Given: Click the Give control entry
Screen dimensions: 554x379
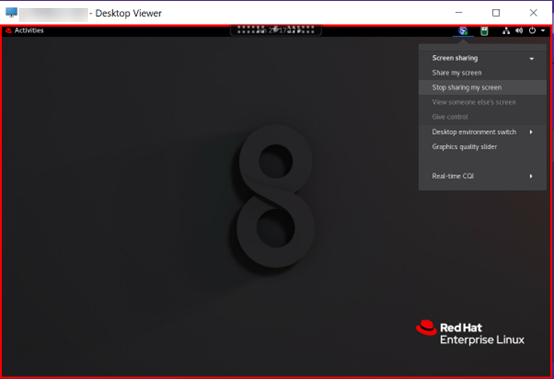Looking at the screenshot, I should [482, 117].
